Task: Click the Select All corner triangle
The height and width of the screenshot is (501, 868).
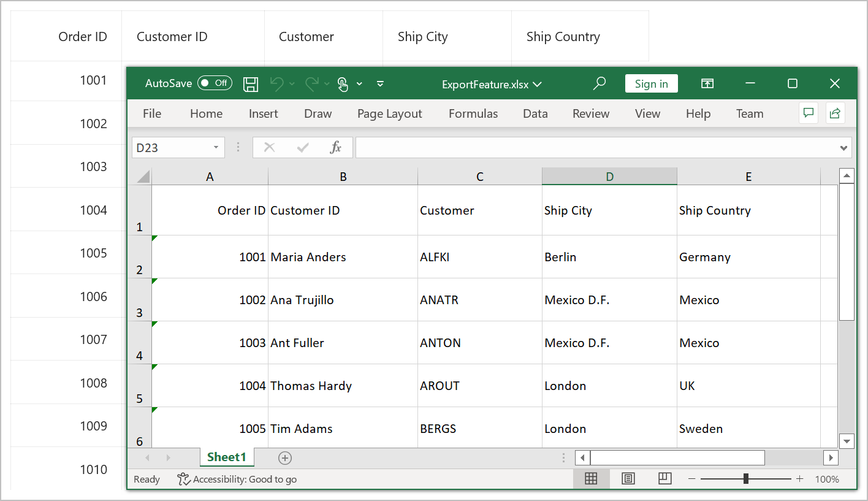Action: coord(143,177)
